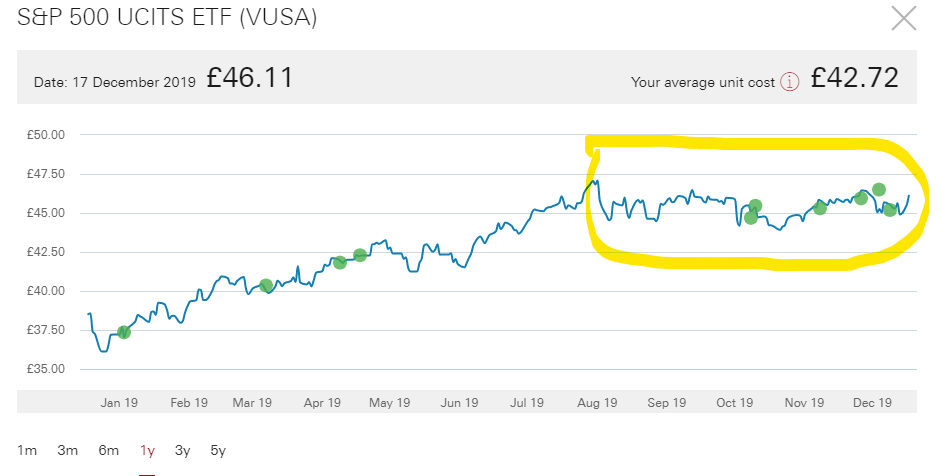Open the 5y time range
The image size is (944, 476).
(217, 450)
